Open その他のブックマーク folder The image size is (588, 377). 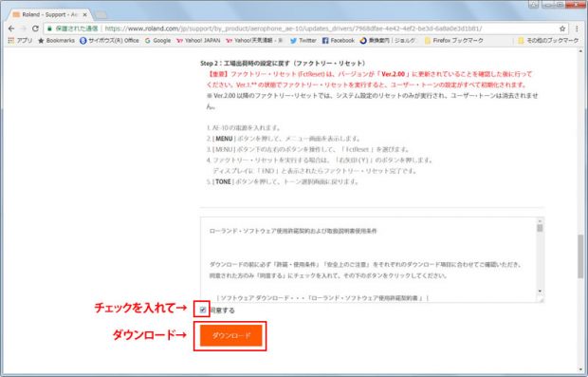[x=548, y=40]
